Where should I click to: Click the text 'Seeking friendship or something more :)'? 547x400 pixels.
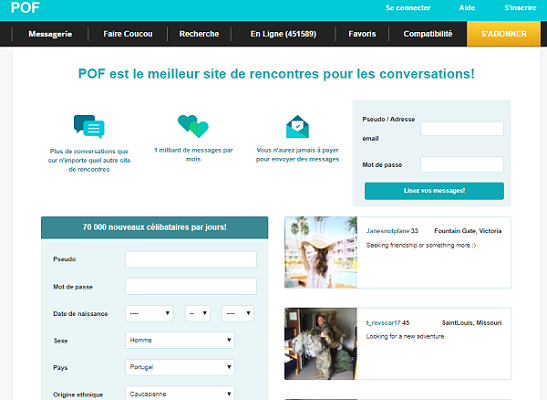coord(421,246)
